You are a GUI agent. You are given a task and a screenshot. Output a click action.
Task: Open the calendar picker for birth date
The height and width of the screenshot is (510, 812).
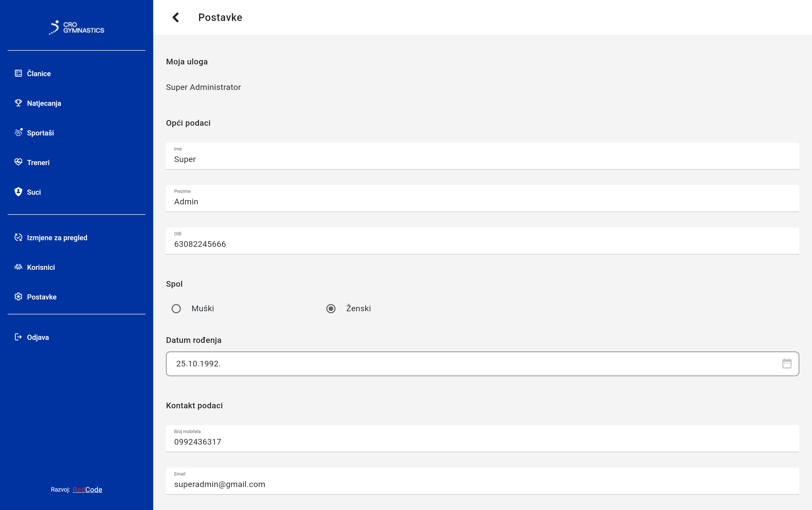coord(786,364)
